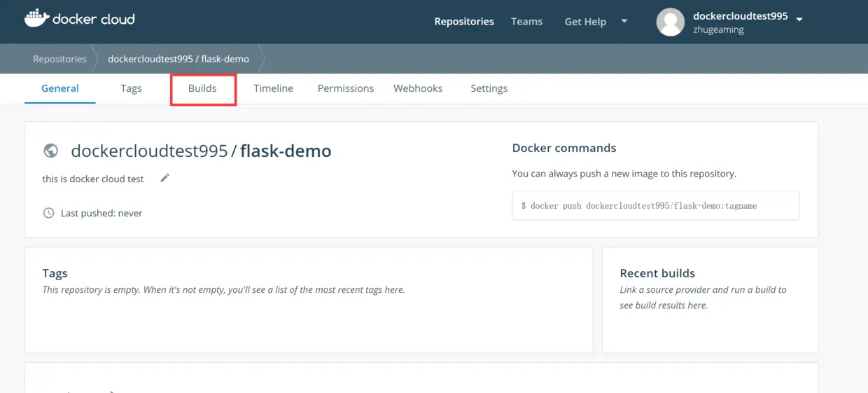868x393 pixels.
Task: Click the docker push command box
Action: [656, 205]
